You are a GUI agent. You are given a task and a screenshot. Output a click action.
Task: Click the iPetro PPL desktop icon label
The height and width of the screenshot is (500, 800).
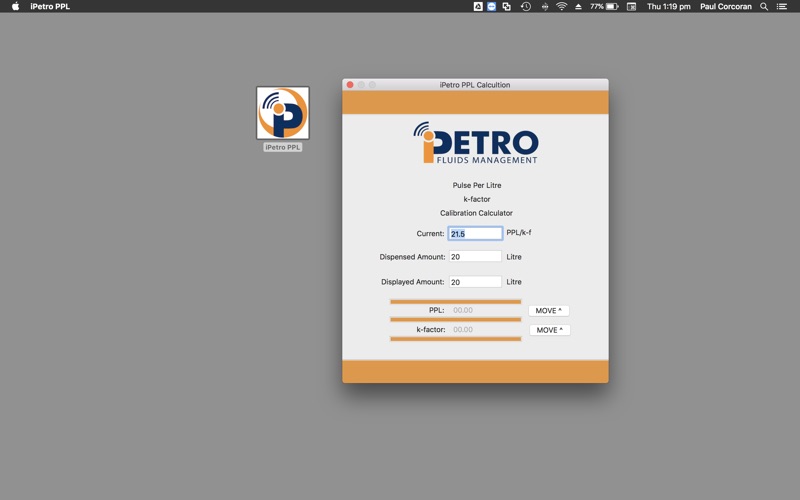click(x=283, y=147)
